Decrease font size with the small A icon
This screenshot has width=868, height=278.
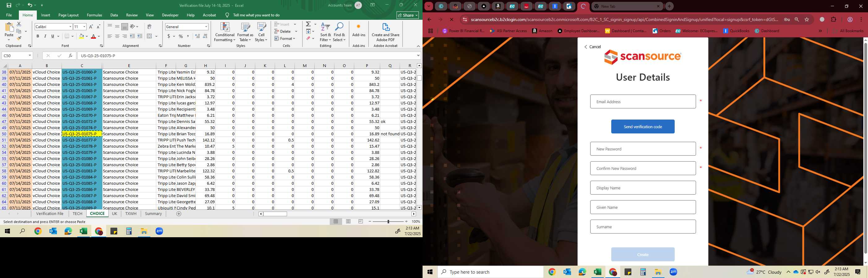click(x=98, y=27)
